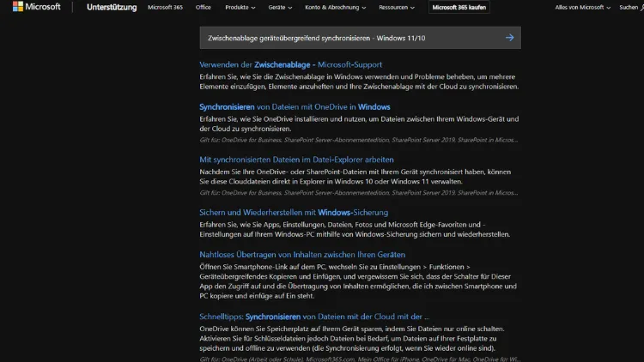Open Synchronisieren von Dateien mit OneDrive result

coord(295,106)
